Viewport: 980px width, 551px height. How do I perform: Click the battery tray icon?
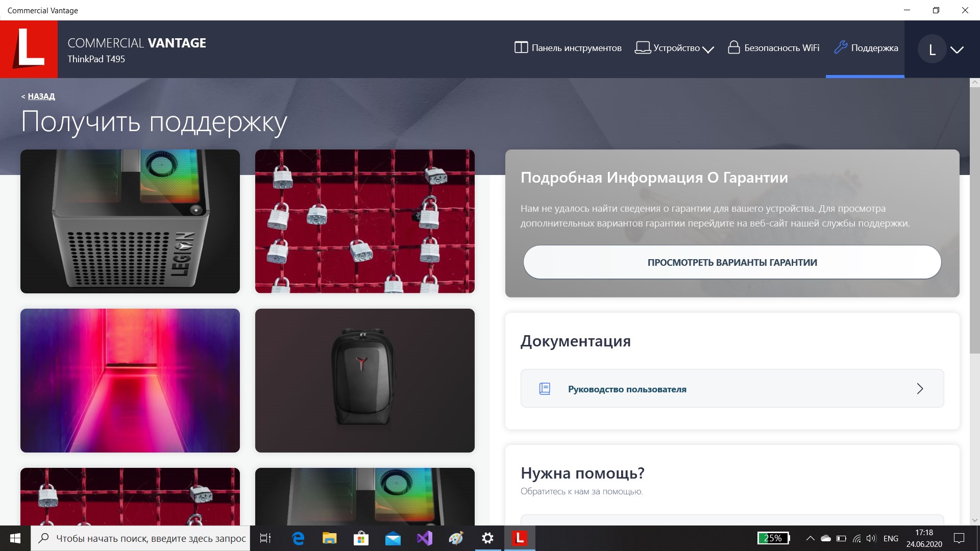coord(842,538)
